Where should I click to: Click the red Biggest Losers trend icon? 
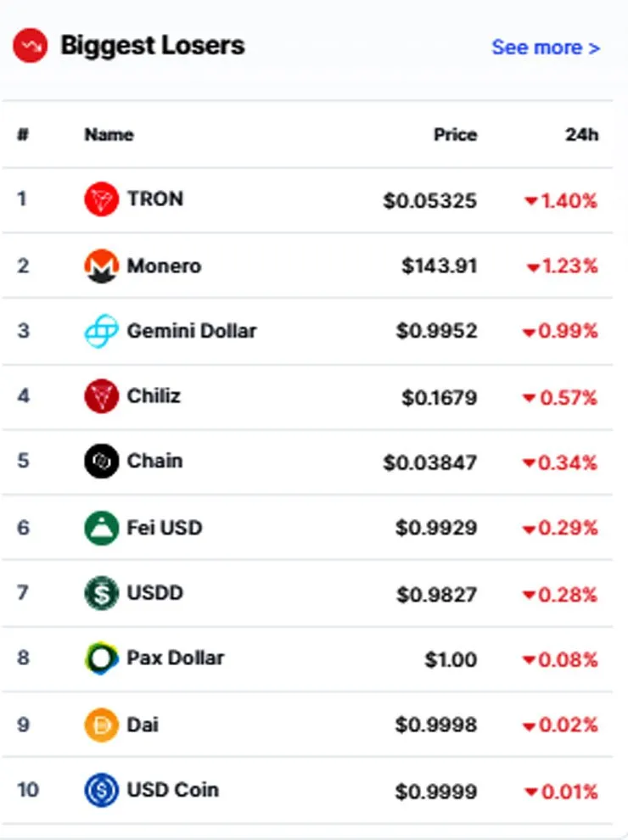tap(30, 46)
